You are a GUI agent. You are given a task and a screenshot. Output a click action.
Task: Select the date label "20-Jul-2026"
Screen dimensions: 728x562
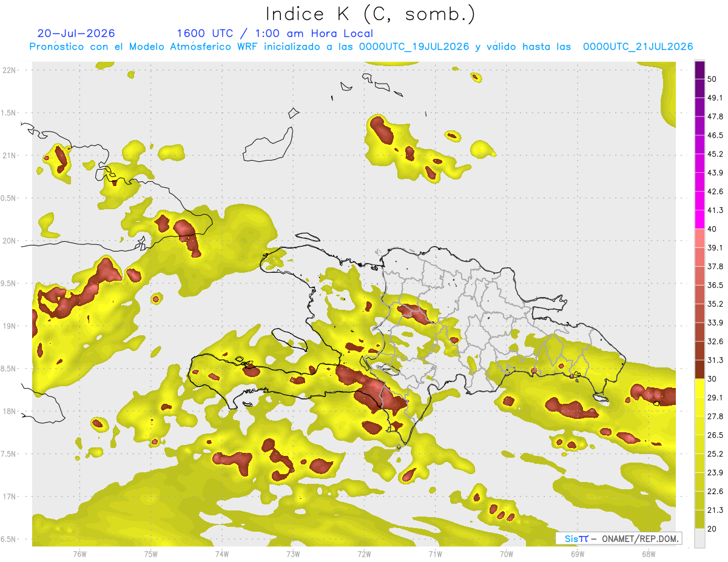[x=76, y=33]
